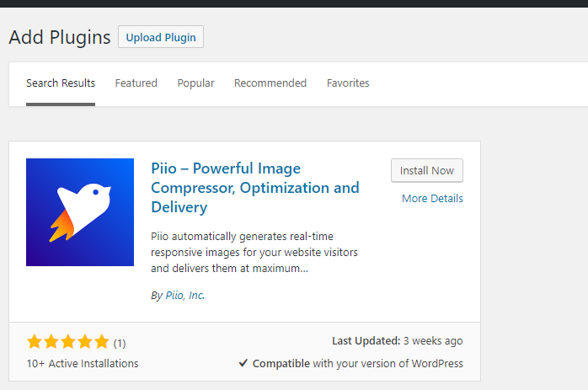588x390 pixels.
Task: Click the middle third rating star
Action: [x=68, y=342]
